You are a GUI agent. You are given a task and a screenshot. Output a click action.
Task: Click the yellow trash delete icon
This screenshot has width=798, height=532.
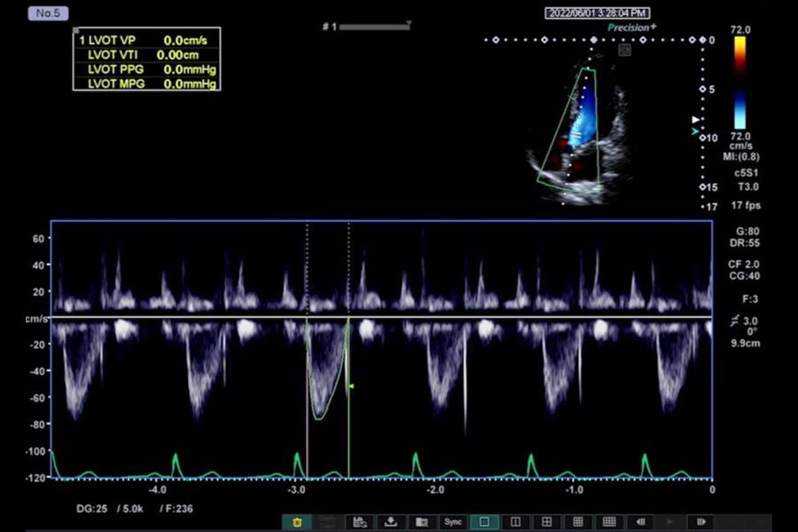click(297, 522)
